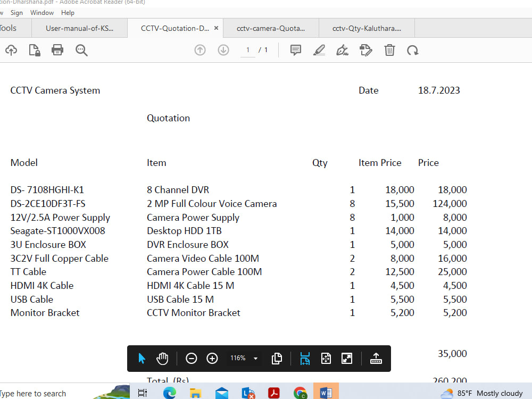Select the CCTV-Quotation-D tab
This screenshot has height=399, width=532.
coord(174,28)
